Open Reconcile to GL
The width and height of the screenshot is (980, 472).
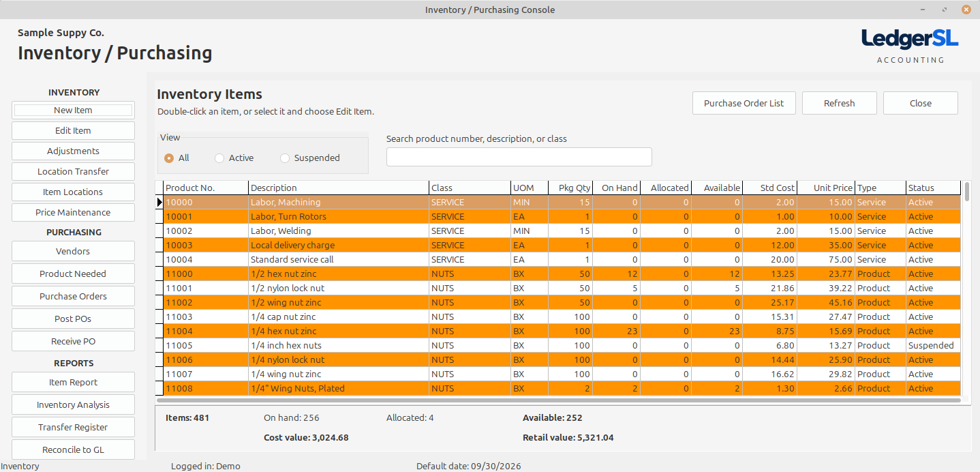click(73, 449)
